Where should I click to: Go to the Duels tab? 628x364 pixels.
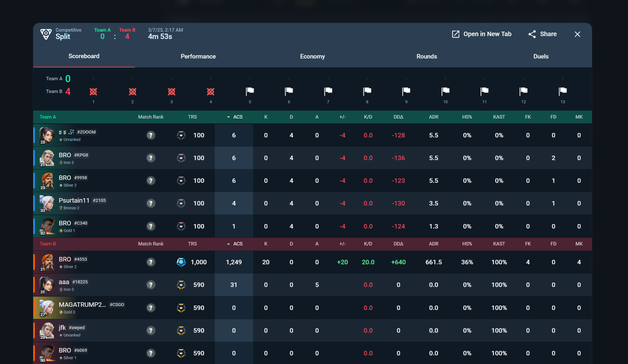pos(541,56)
